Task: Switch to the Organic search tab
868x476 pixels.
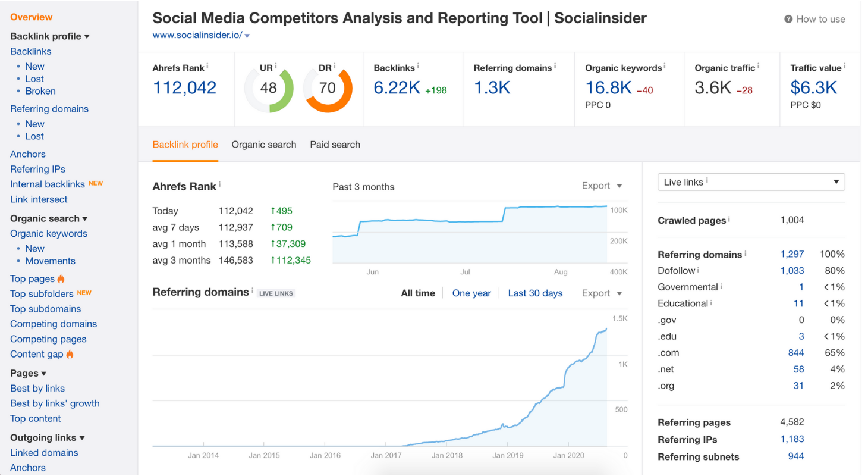Action: (x=264, y=145)
